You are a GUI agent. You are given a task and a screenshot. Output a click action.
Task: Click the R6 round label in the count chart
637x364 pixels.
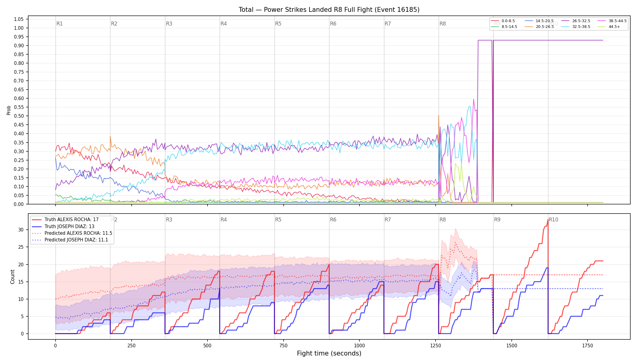click(333, 220)
